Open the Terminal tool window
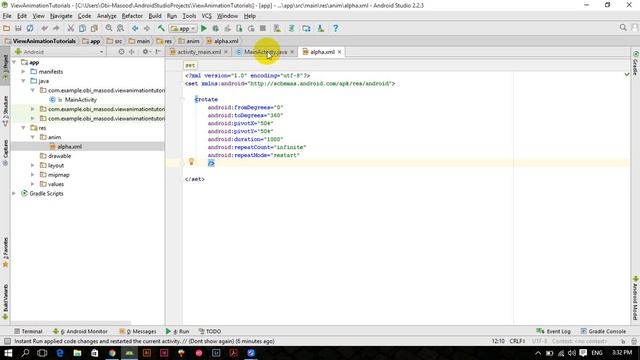This screenshot has height=360, width=640. point(28,331)
